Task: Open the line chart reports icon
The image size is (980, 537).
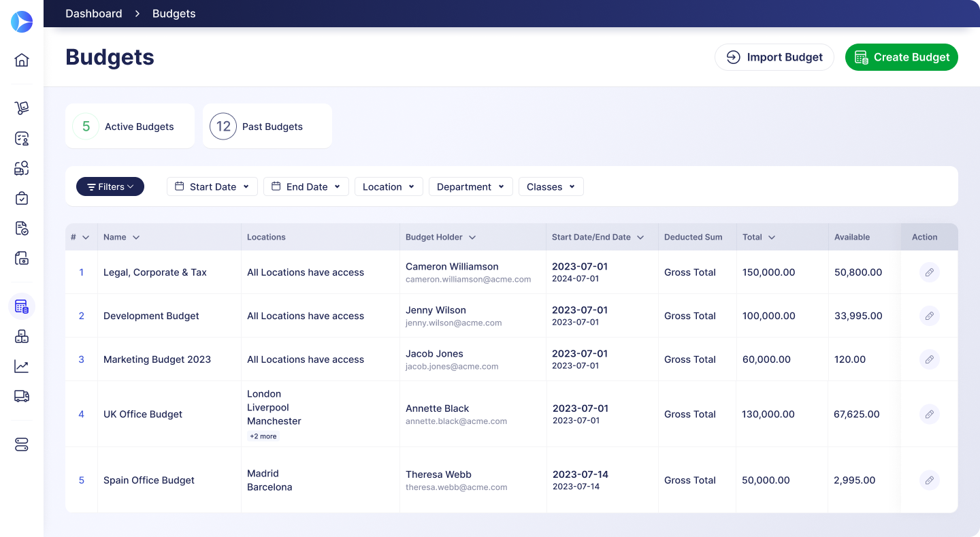Action: (x=22, y=366)
